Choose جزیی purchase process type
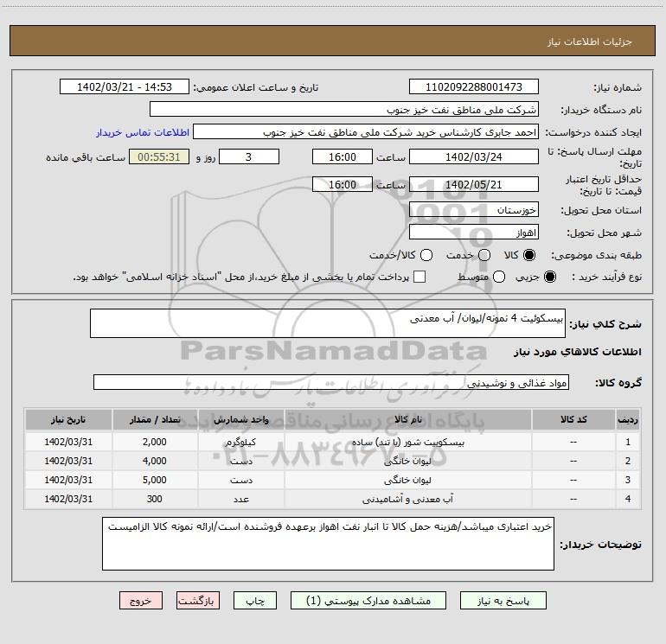Image resolution: width=666 pixels, height=644 pixels. (549, 277)
